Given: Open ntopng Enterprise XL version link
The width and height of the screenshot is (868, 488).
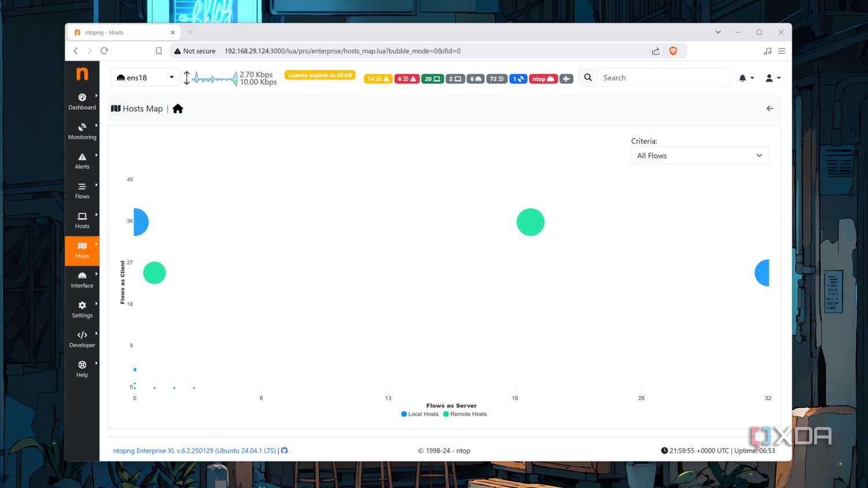Looking at the screenshot, I should 194,450.
